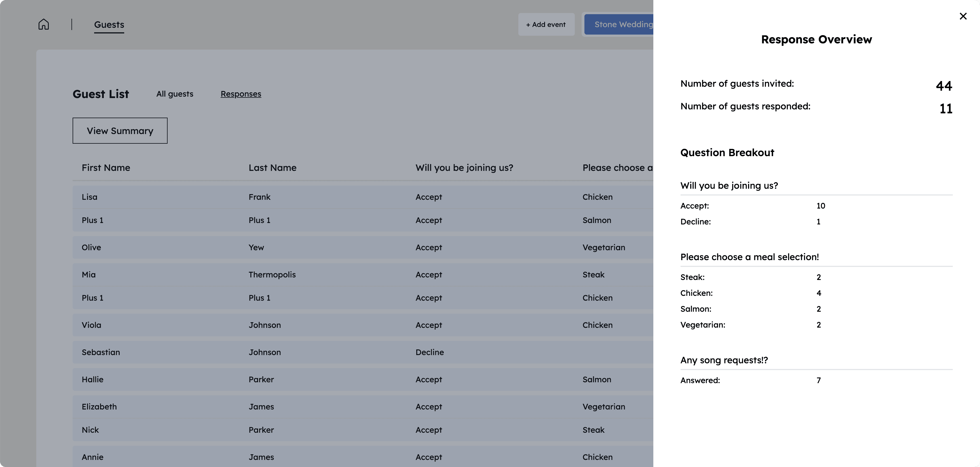Switch to the Responses view
Viewport: 980px width, 467px height.
(x=241, y=94)
